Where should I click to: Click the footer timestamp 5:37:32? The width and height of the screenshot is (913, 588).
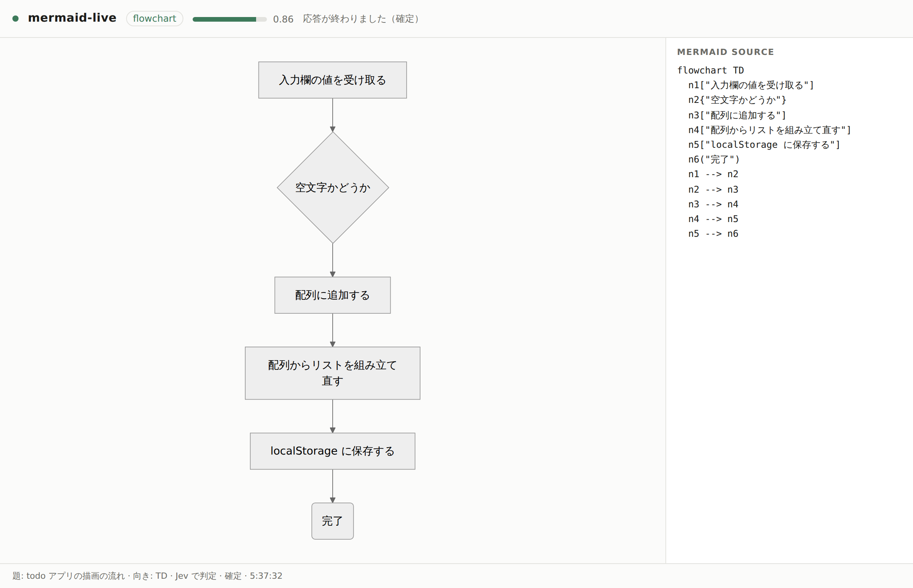[x=266, y=576]
